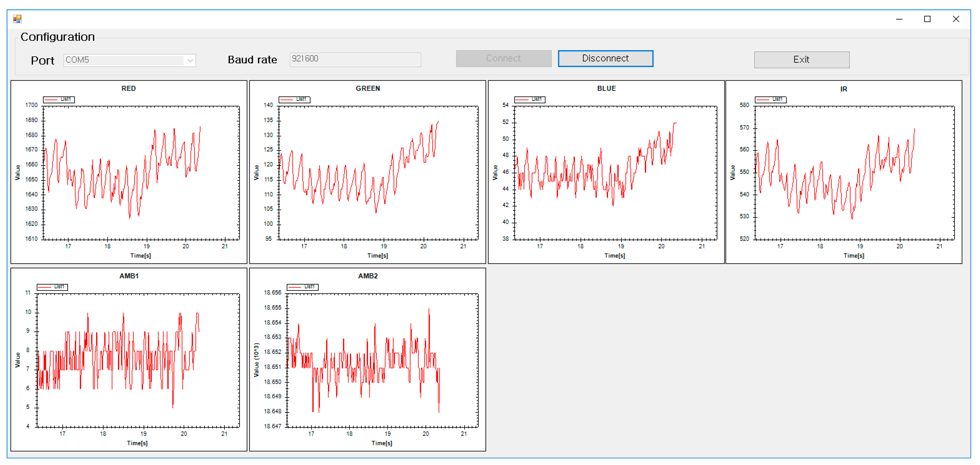The image size is (980, 465).
Task: Click the GREEN chart legend entry
Action: pyautogui.click(x=294, y=99)
